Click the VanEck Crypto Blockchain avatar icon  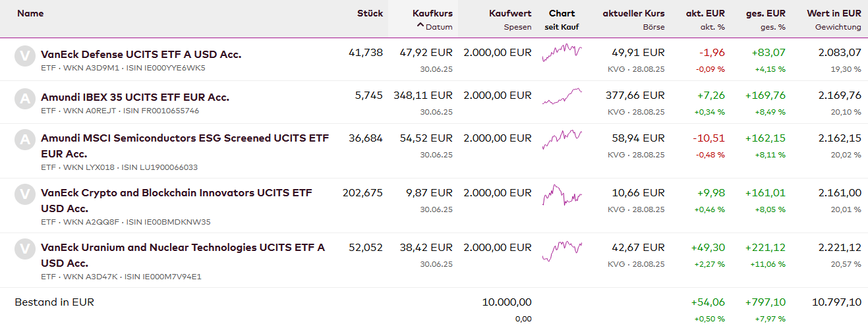24,195
